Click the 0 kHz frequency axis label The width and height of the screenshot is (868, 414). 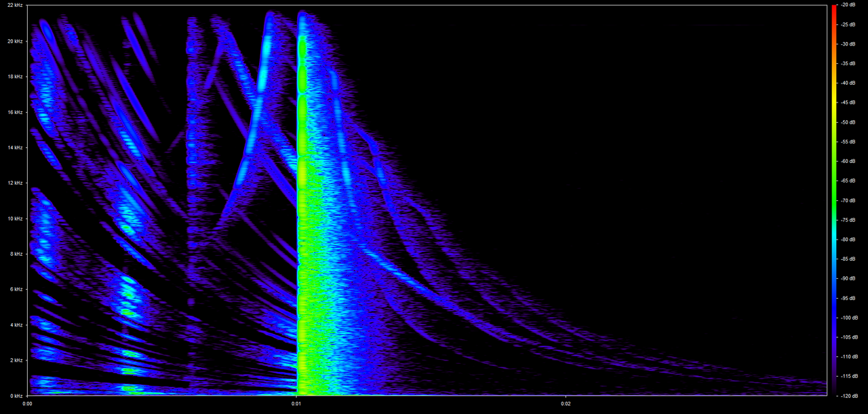coord(16,395)
